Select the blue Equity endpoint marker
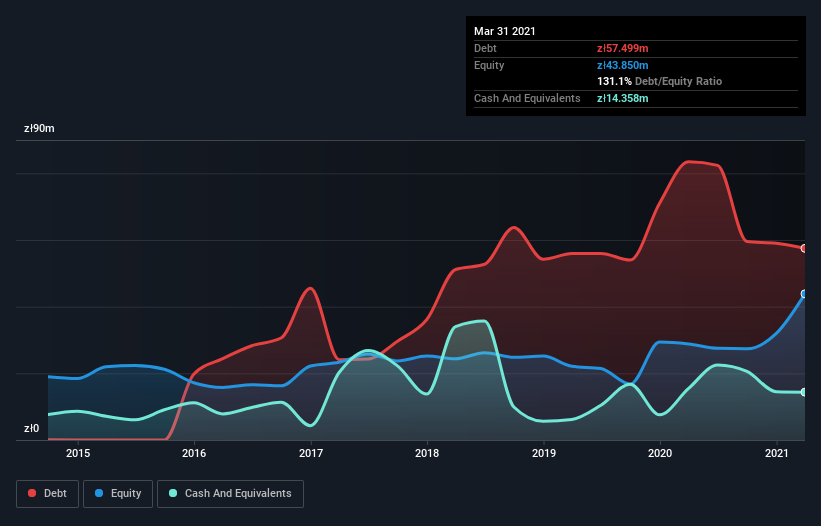The width and height of the screenshot is (821, 526). pyautogui.click(x=804, y=294)
